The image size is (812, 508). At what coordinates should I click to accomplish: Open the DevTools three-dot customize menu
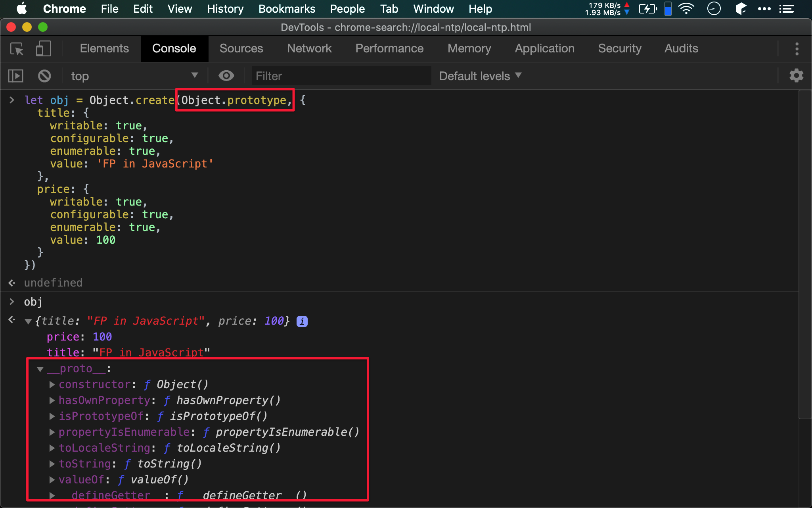point(797,49)
